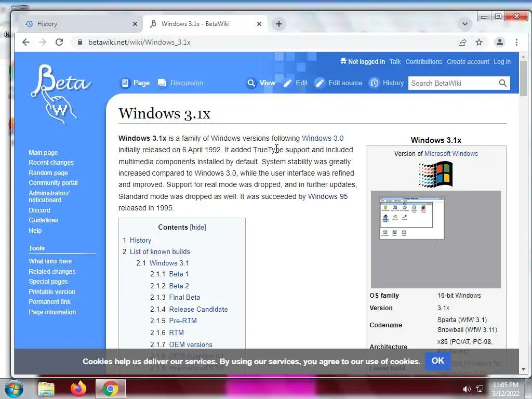Jump to List of known builds
Image resolution: width=532 pixels, height=399 pixels.
coord(160,252)
